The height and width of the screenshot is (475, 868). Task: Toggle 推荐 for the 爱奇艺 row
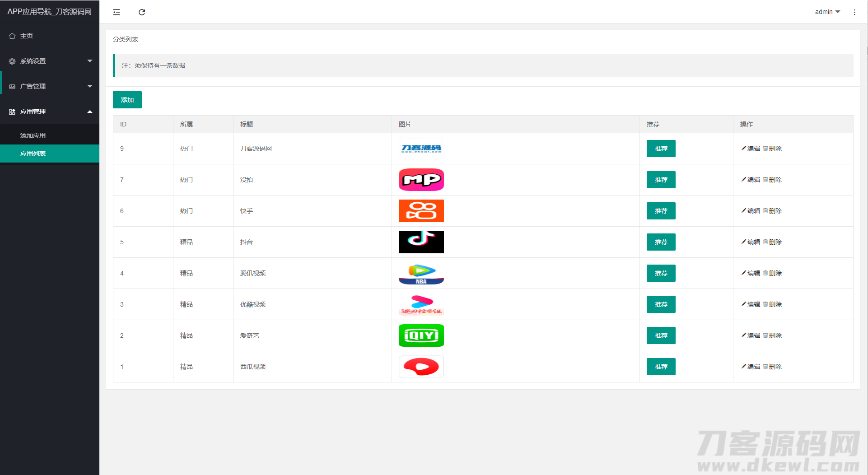tap(661, 335)
